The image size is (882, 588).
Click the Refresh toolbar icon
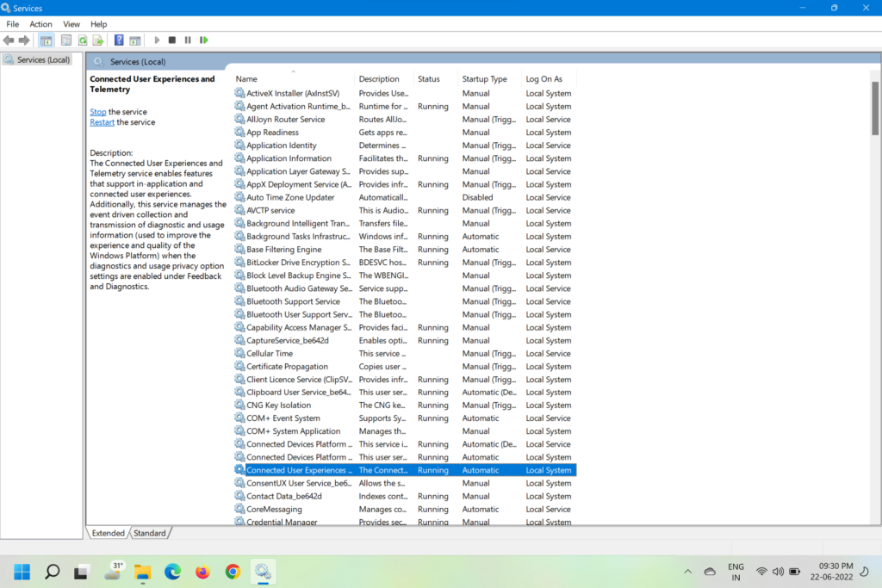point(83,40)
